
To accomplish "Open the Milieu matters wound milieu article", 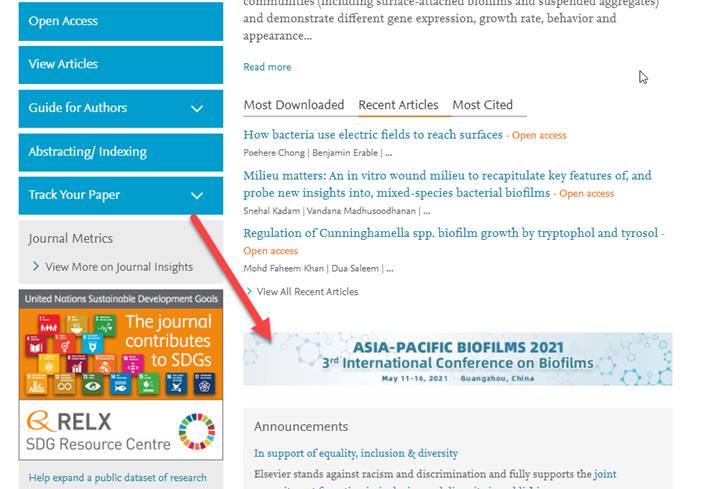I will pyautogui.click(x=447, y=177).
